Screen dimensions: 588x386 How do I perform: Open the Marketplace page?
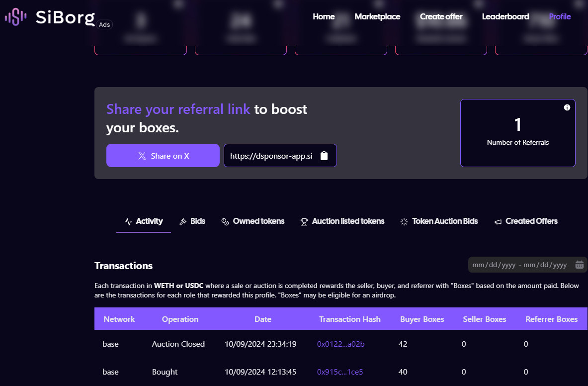[x=377, y=16]
